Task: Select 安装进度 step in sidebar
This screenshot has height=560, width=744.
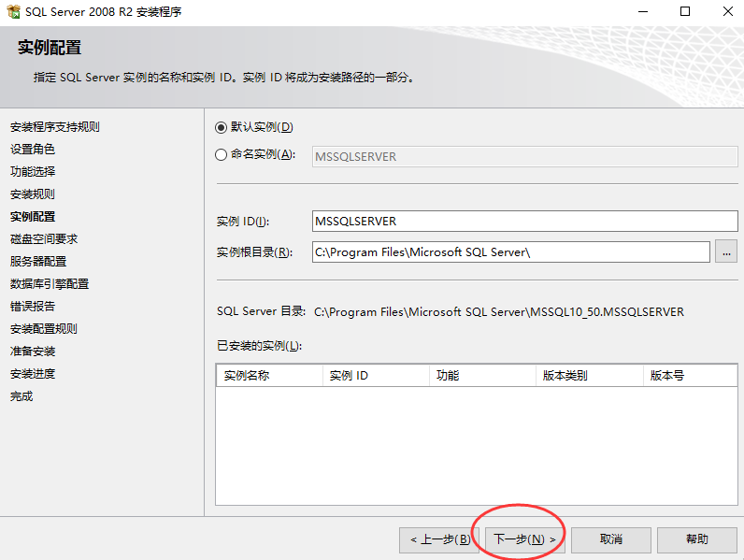Action: click(33, 374)
